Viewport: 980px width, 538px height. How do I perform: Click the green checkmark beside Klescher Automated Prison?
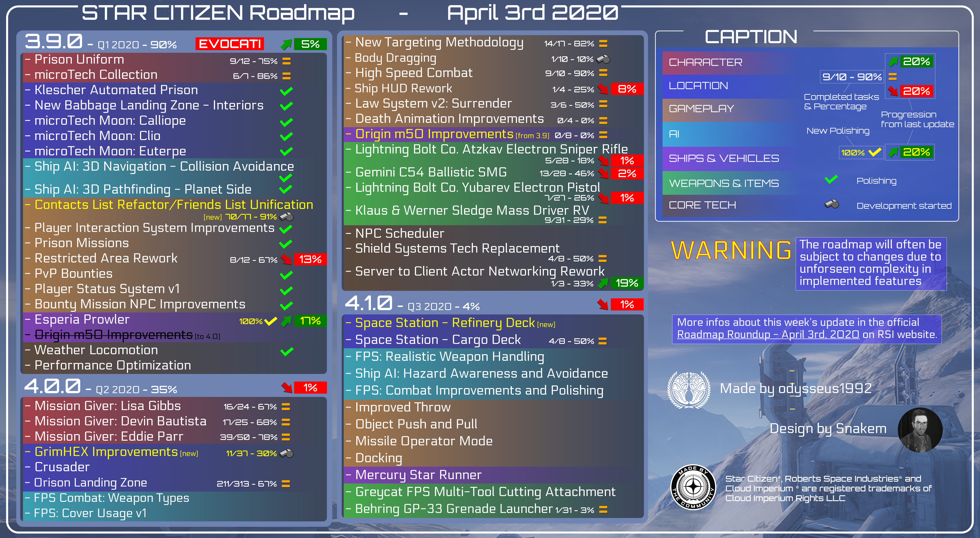pos(286,91)
